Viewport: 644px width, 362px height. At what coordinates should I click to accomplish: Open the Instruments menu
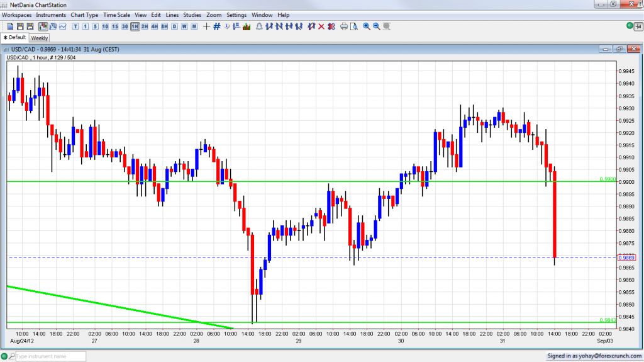pyautogui.click(x=51, y=14)
